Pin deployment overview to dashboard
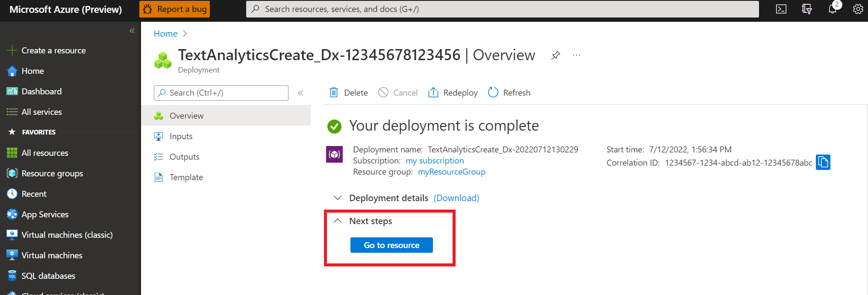The height and width of the screenshot is (295, 868). click(556, 55)
